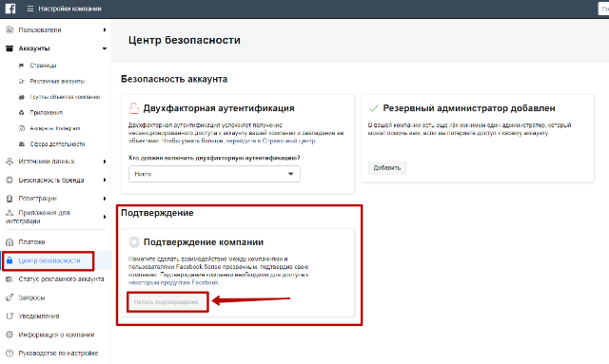Go to Центр безопасности menu item
The image size is (609, 364).
49,260
